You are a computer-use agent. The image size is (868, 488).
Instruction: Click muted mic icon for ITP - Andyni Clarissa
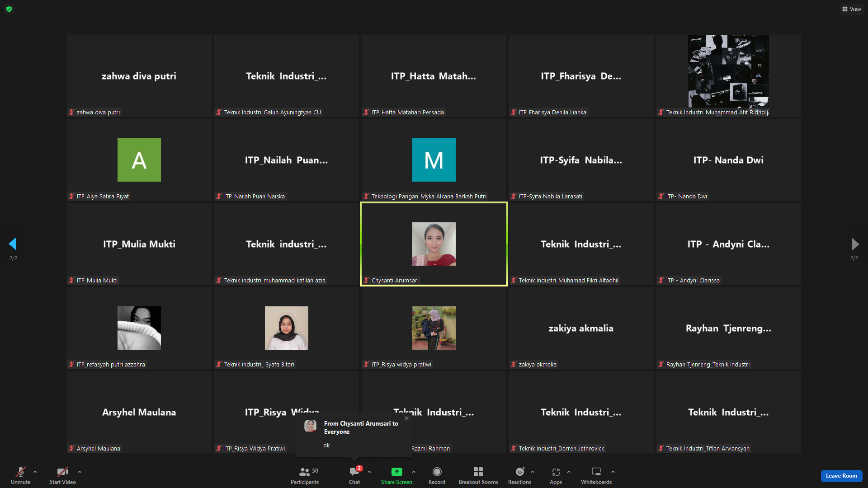click(661, 280)
